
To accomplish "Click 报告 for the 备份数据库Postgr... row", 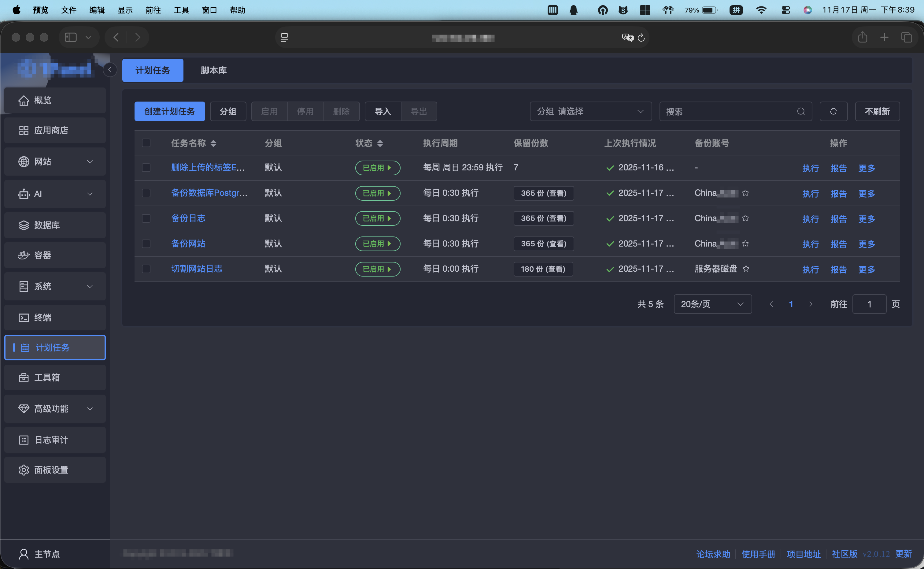I will click(x=839, y=193).
